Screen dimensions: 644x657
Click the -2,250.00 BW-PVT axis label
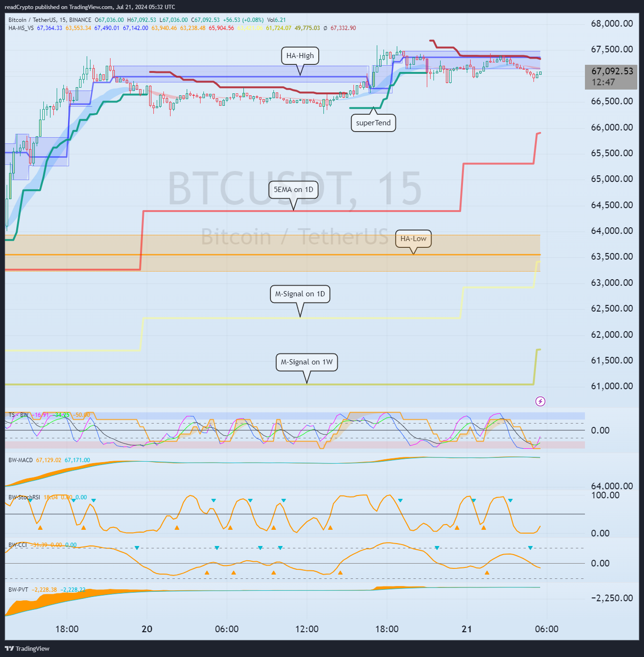(x=612, y=598)
